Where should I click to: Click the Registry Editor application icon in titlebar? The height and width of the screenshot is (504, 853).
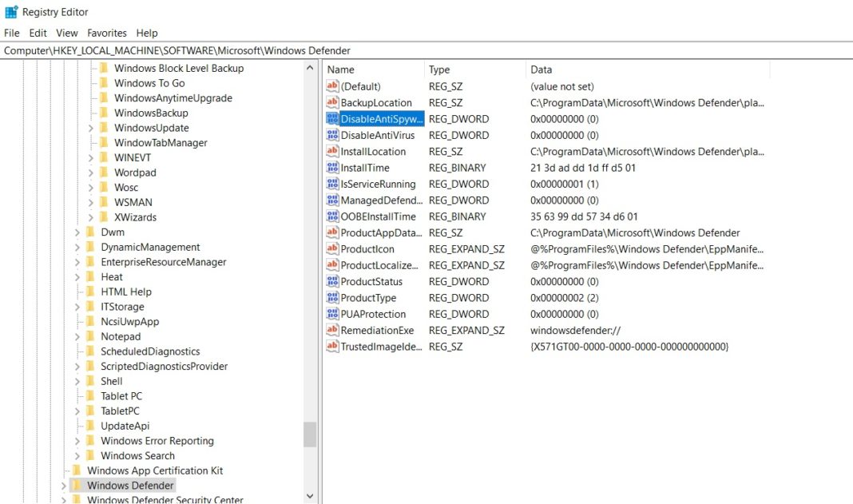10,11
